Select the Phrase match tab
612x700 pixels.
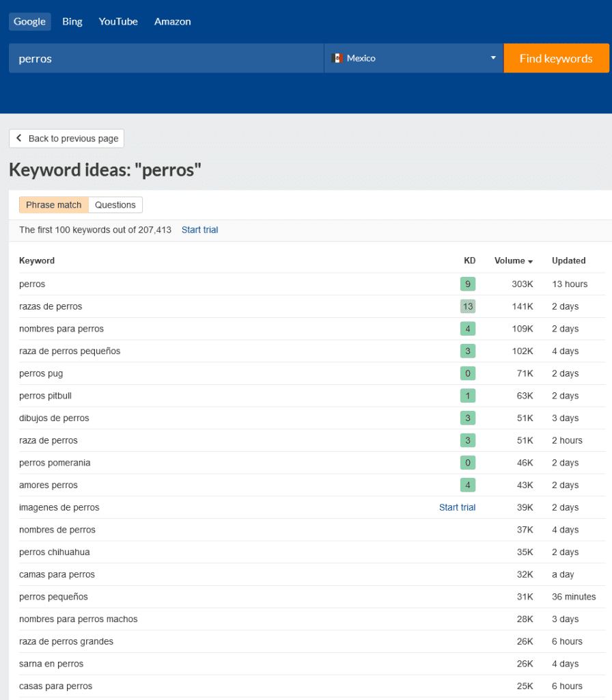click(x=53, y=204)
